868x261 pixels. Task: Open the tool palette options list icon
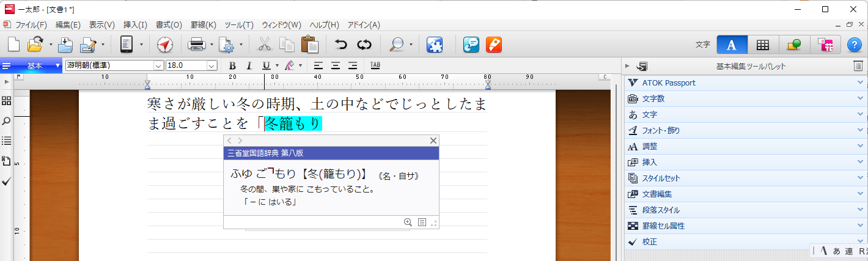point(858,66)
